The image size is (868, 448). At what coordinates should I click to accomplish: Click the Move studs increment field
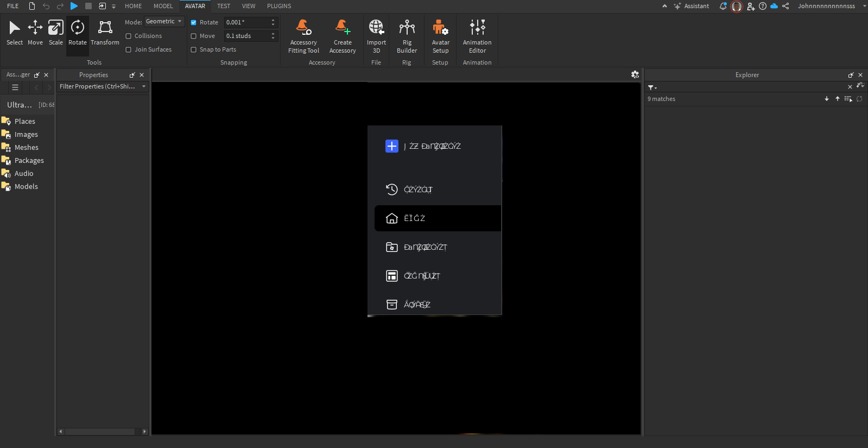pyautogui.click(x=248, y=36)
